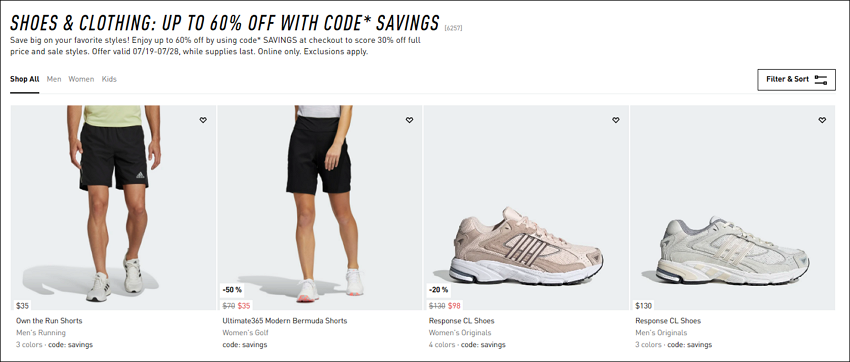Show the Kids category tab

point(109,79)
